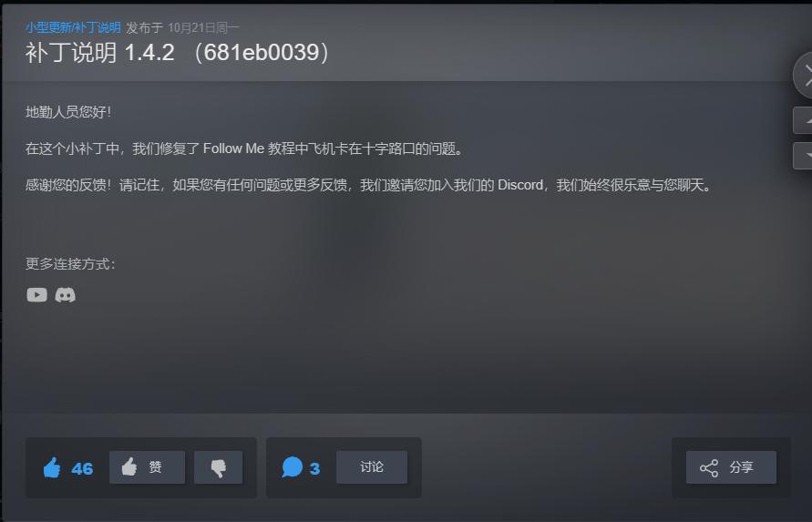
Task: Click the share icon inside 分享 button
Action: (709, 467)
